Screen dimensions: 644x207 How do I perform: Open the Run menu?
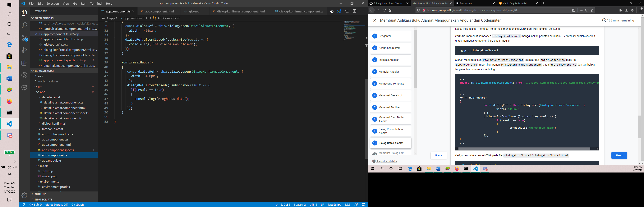click(x=84, y=3)
